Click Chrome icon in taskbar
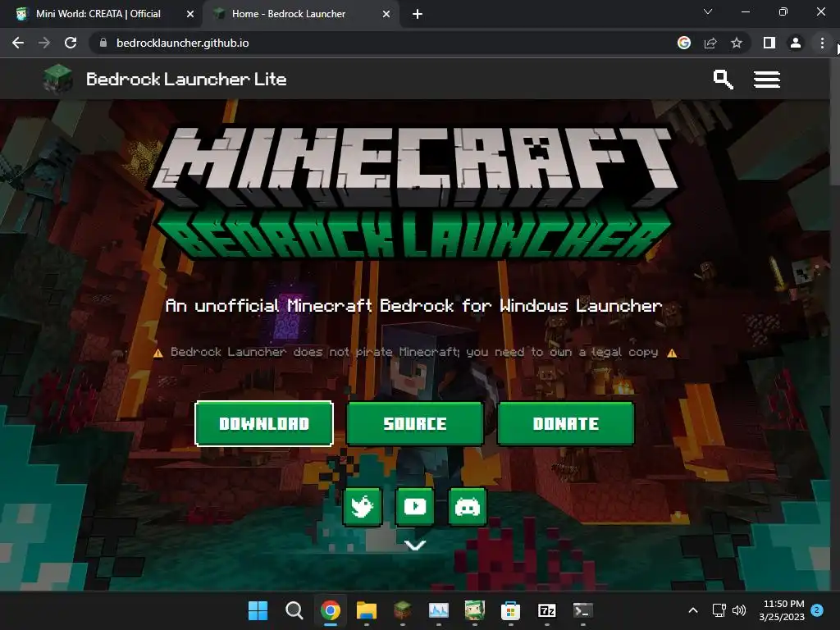840x630 pixels. [331, 610]
